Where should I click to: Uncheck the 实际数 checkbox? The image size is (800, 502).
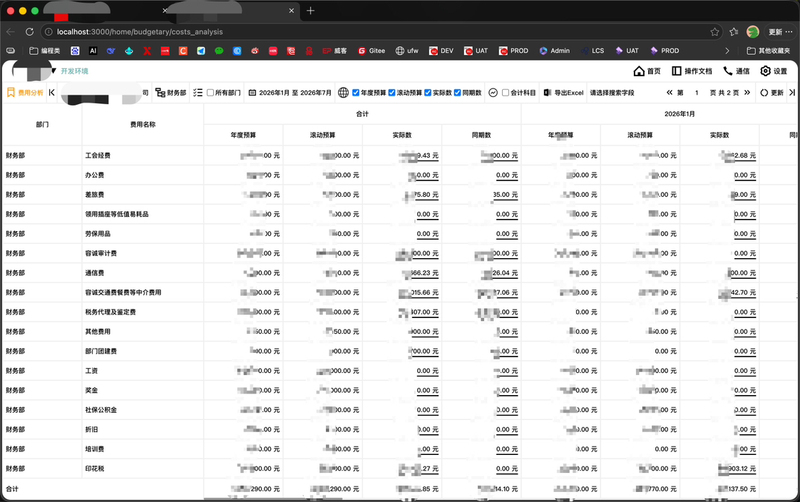[428, 92]
